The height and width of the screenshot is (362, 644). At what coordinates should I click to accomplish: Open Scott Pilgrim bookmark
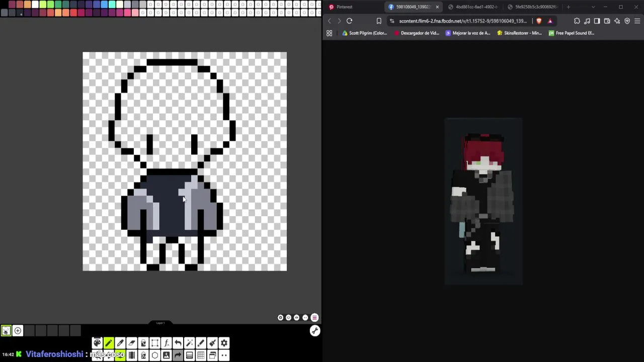364,33
